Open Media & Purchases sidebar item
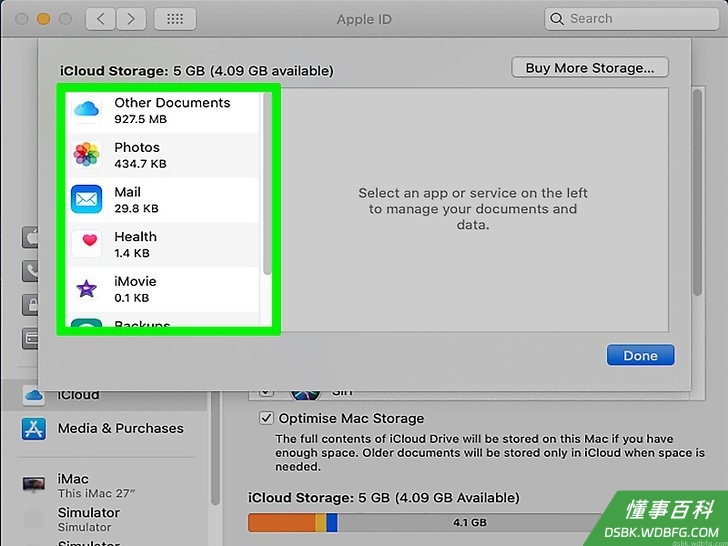 point(105,428)
